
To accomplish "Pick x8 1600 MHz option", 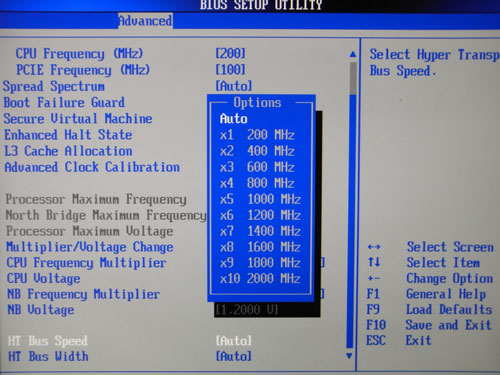I will 260,247.
